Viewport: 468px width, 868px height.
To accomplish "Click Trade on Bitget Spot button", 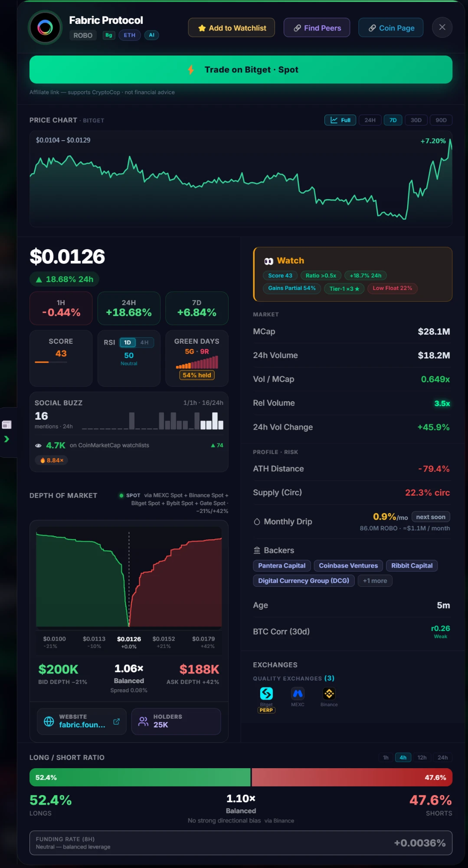I will 241,69.
